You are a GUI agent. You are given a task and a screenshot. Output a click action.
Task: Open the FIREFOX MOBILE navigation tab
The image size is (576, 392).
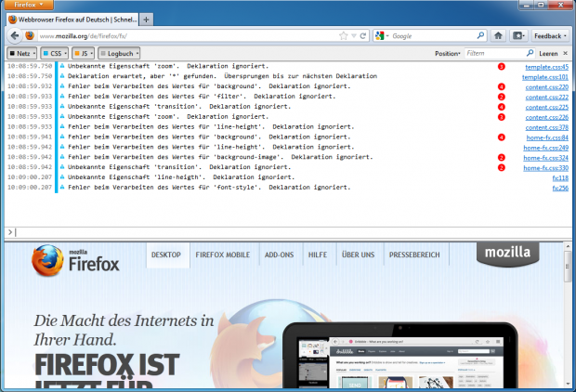pos(223,255)
